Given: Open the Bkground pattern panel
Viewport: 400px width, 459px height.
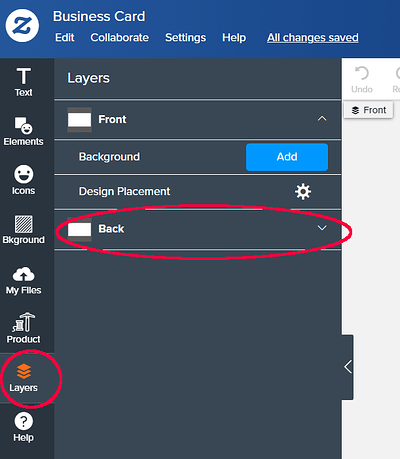Looking at the screenshot, I should [23, 229].
